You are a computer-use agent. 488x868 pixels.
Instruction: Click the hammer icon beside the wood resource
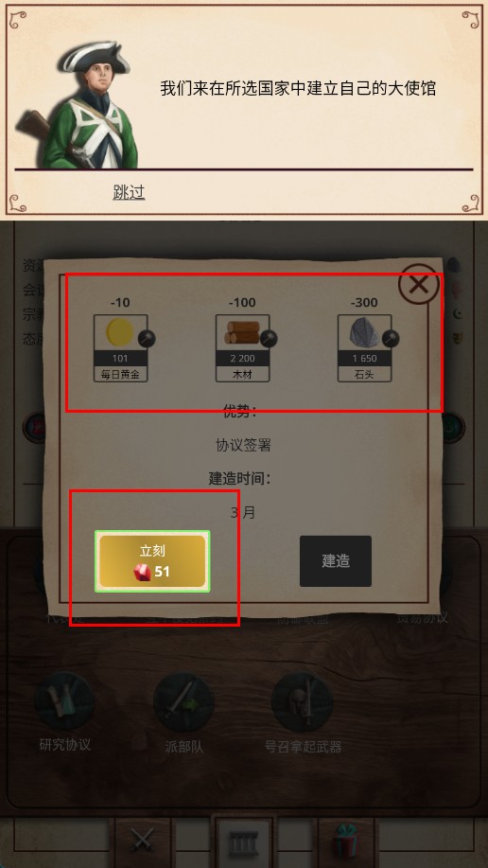(x=269, y=339)
